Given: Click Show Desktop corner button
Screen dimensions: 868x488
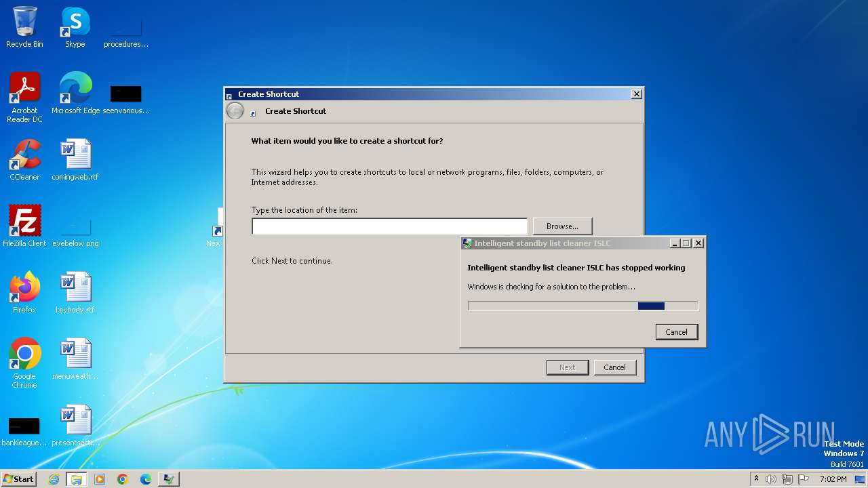Looking at the screenshot, I should [x=860, y=479].
